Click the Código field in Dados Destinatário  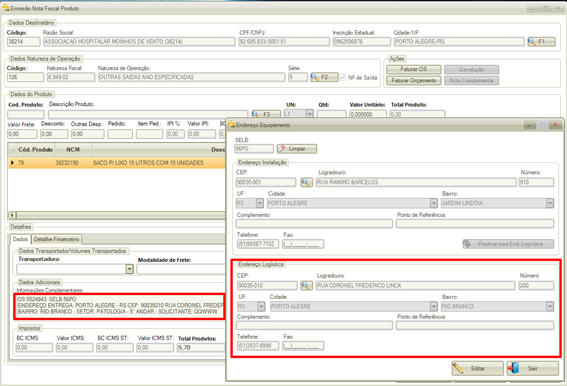pos(23,42)
